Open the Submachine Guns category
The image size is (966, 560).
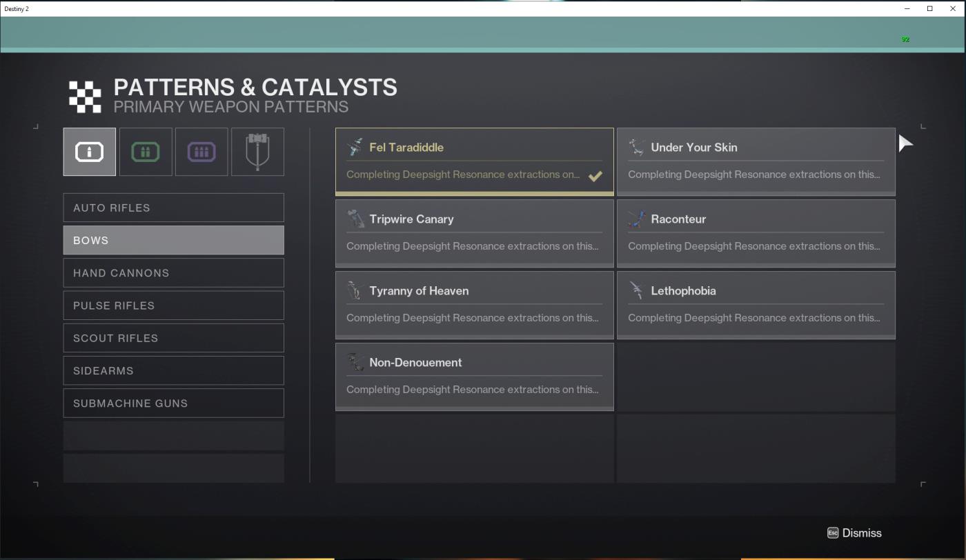coord(173,403)
